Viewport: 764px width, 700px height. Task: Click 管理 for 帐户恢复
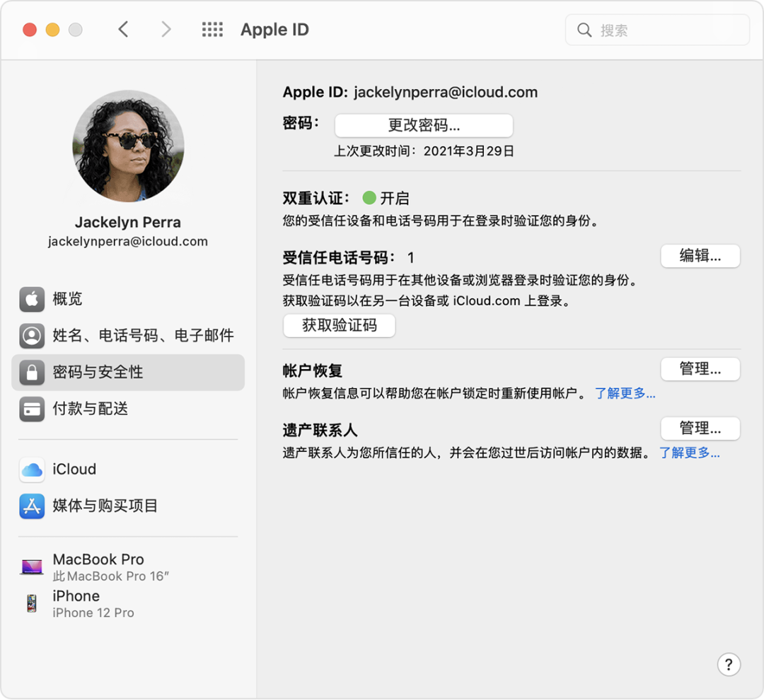(x=700, y=369)
